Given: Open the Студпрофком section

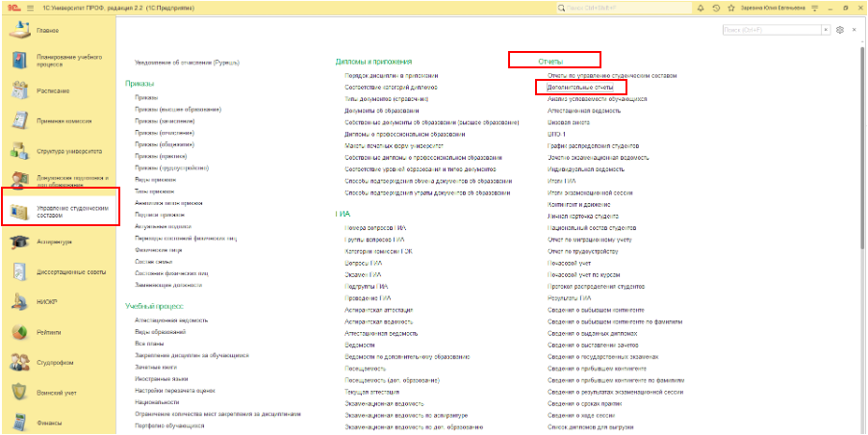Looking at the screenshot, I should pyautogui.click(x=19, y=362).
